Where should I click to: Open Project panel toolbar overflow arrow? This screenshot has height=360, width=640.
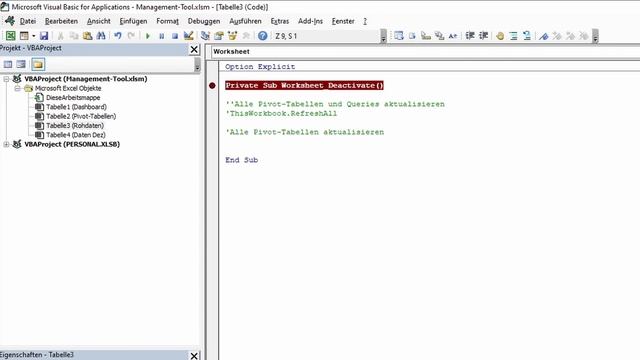coord(197,64)
